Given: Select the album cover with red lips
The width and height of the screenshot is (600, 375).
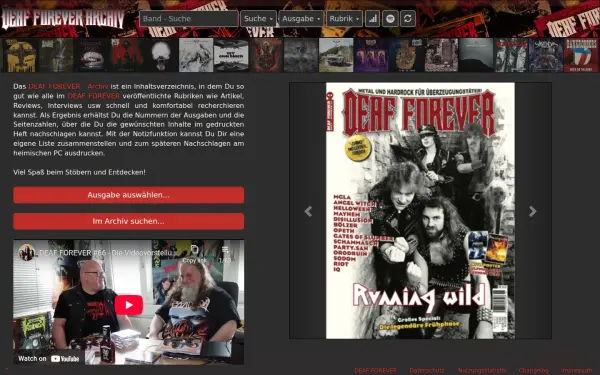Looking at the screenshot, I should pyautogui.click(x=91, y=55).
